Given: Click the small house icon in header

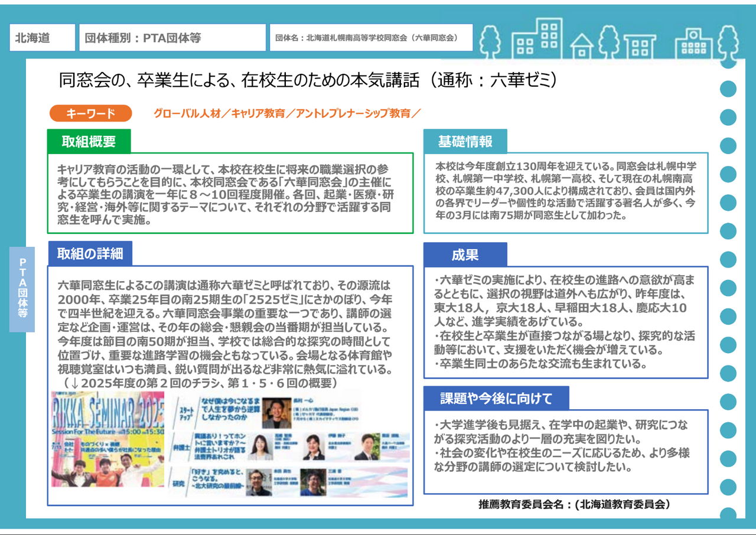Looking at the screenshot, I should click(582, 47).
